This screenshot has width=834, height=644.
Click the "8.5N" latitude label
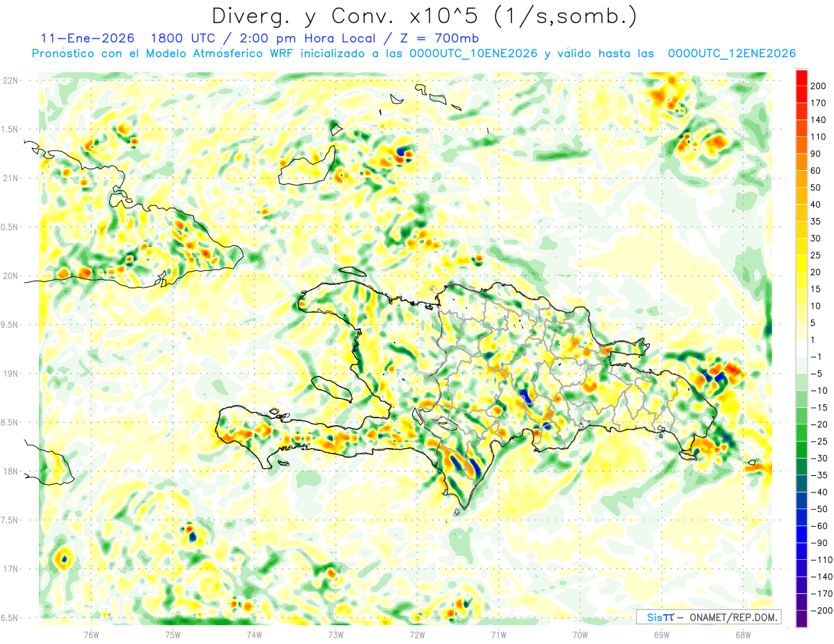tap(10, 422)
